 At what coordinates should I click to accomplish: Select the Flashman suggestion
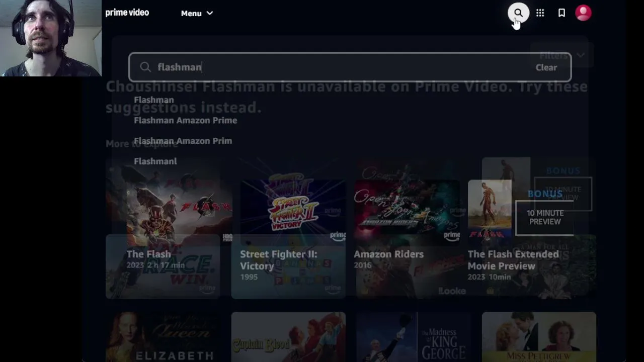154,100
